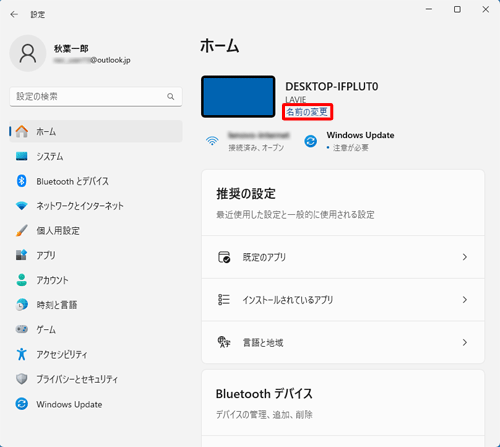Viewport: 500px width, 447px height.
Task: Click the language and region icon
Action: click(224, 342)
